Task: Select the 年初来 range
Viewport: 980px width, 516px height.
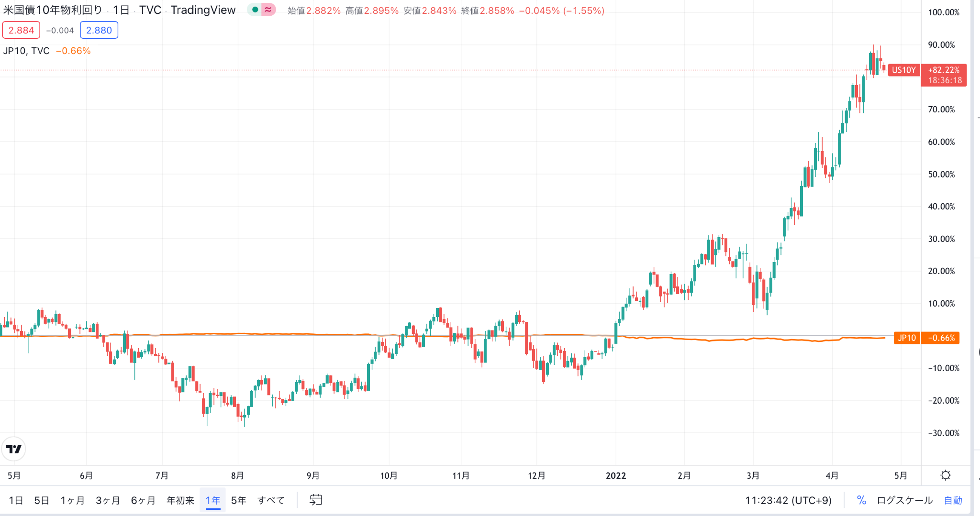Action: pos(180,500)
